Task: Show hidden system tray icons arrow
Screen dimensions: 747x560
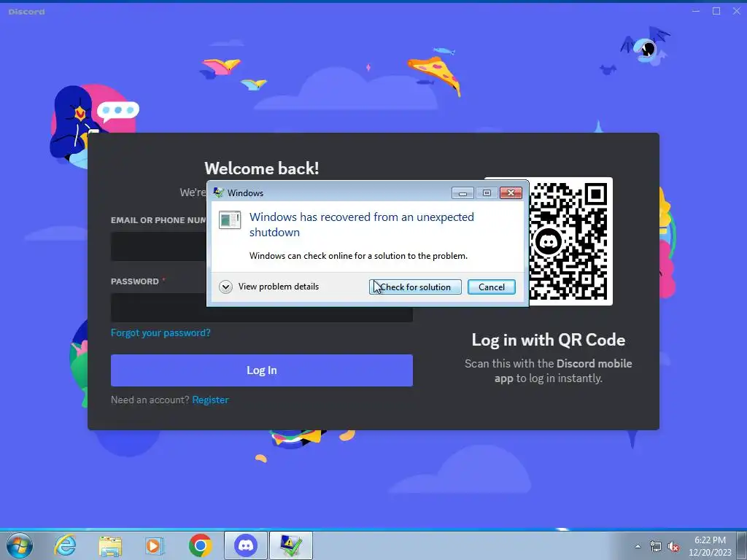Action: pyautogui.click(x=638, y=546)
